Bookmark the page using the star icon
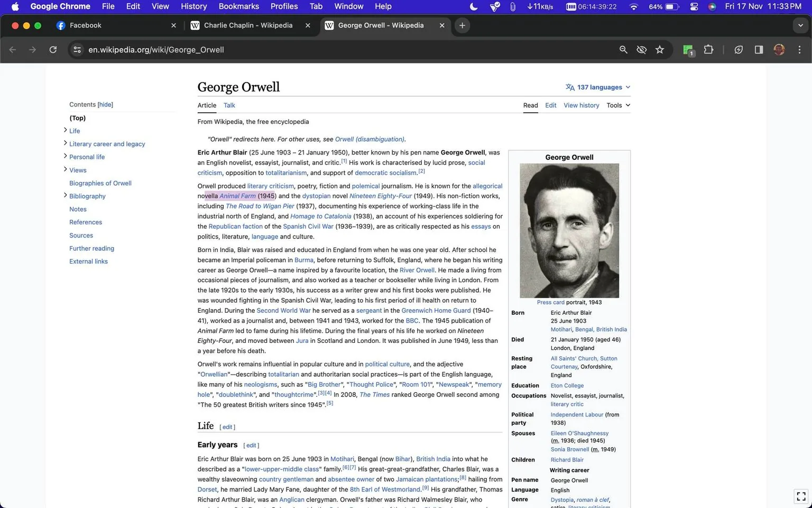This screenshot has height=508, width=812. pos(660,49)
